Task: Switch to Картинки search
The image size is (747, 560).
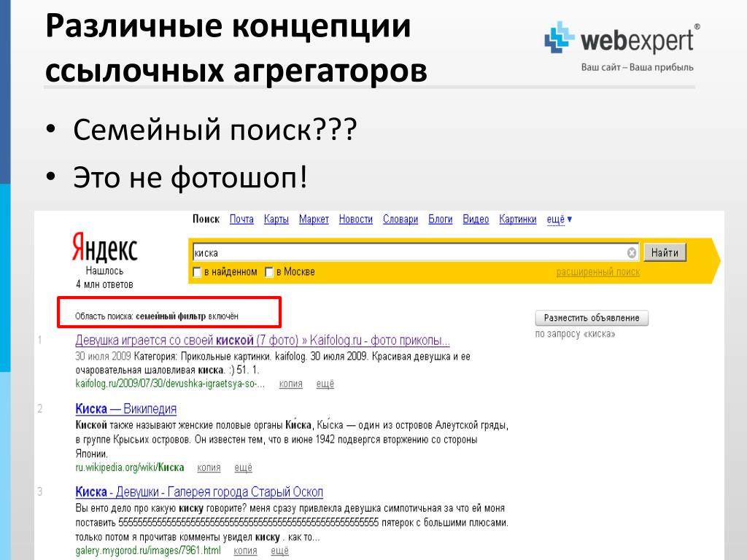Action: pyautogui.click(x=518, y=219)
